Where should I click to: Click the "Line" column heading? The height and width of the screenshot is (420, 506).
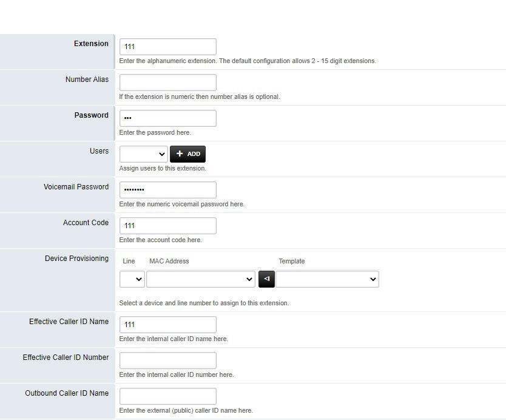129,261
